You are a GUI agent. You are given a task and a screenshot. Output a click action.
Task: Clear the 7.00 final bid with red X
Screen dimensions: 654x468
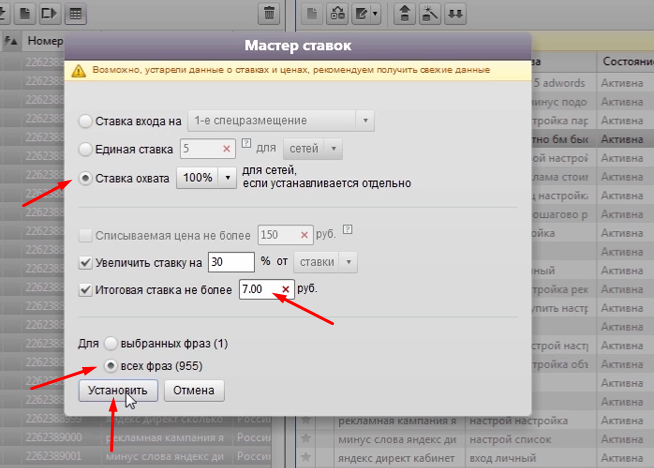[x=286, y=289]
